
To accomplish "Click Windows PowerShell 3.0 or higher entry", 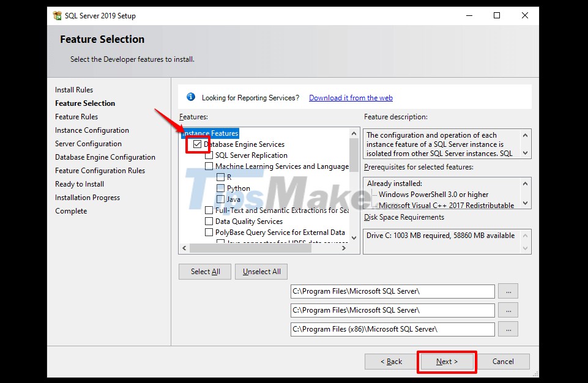I will (x=433, y=195).
